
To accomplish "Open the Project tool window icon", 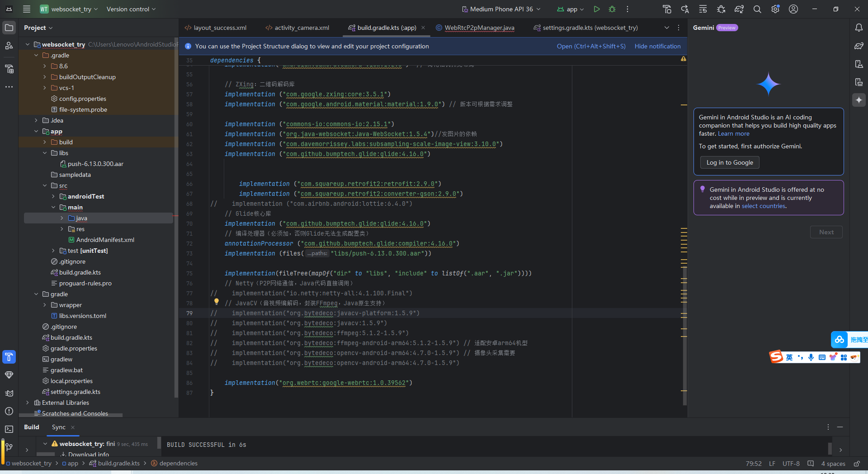I will [x=9, y=28].
